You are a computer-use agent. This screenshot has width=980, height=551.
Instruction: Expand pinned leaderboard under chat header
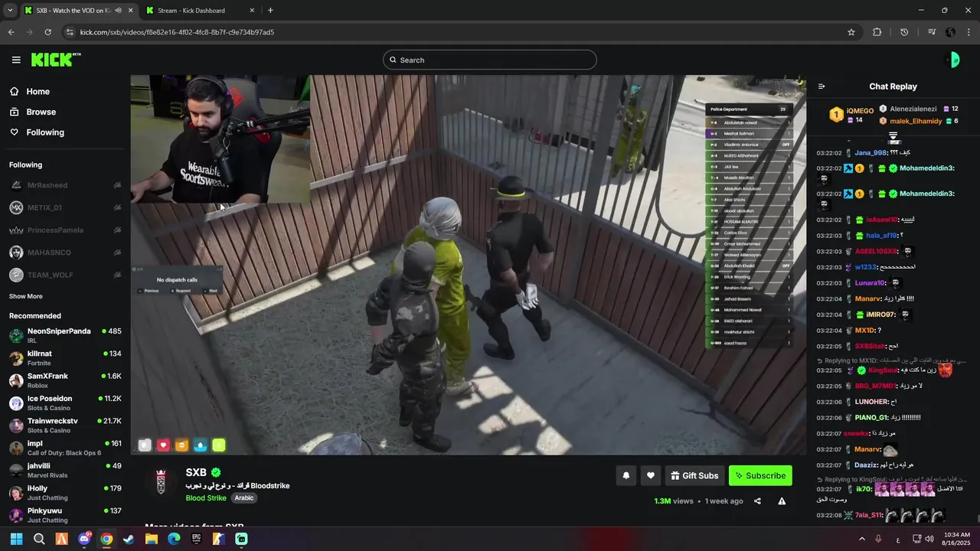pyautogui.click(x=893, y=135)
